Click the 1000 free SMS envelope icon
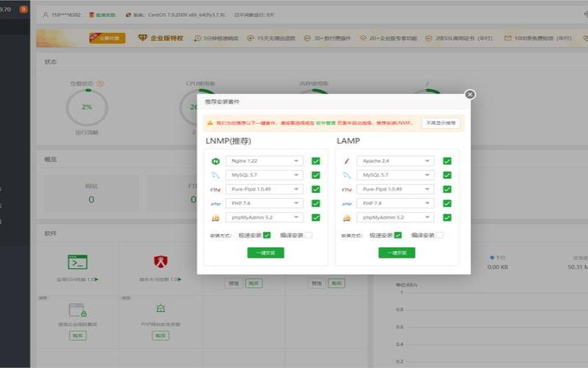The image size is (588, 368). pyautogui.click(x=507, y=38)
